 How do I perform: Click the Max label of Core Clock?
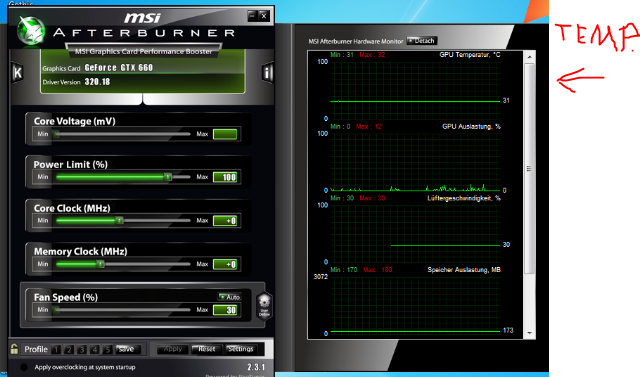(x=202, y=220)
